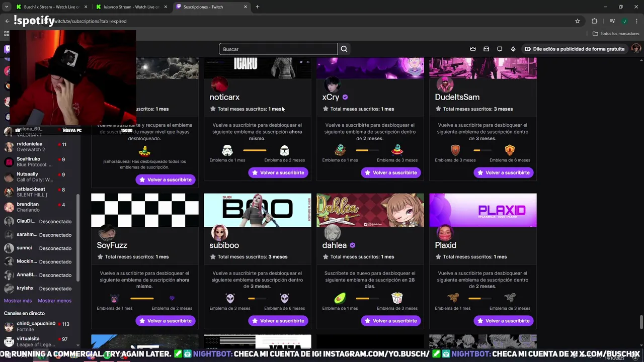Switch to luisvroo Stream browser tab
Screen dimensions: 644x362
coord(131,7)
